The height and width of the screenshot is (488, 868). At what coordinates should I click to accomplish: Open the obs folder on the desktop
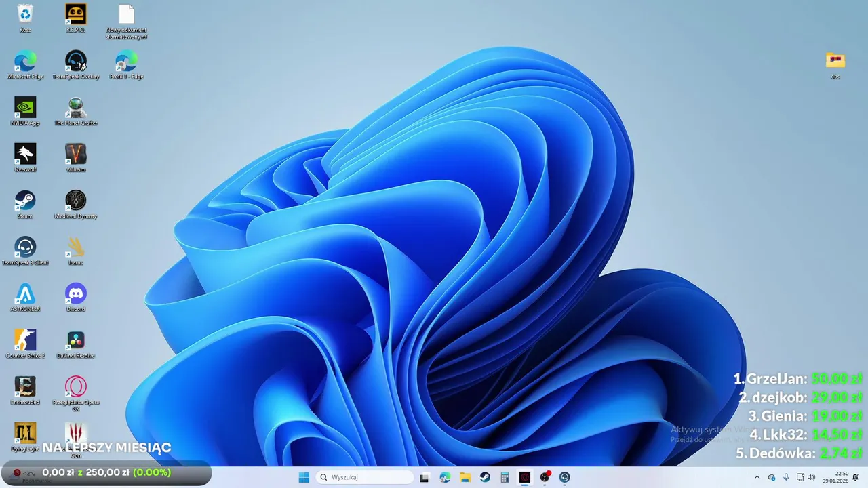click(x=835, y=65)
